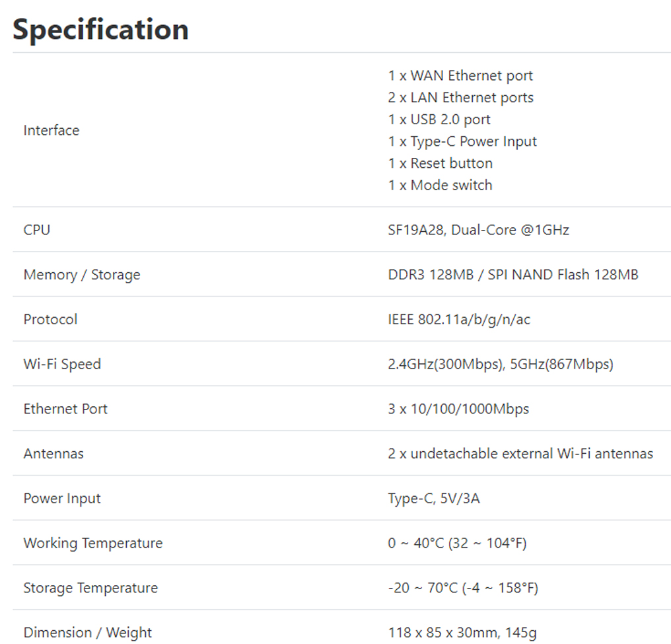Click the '1 x Mode switch' line

coord(440,185)
